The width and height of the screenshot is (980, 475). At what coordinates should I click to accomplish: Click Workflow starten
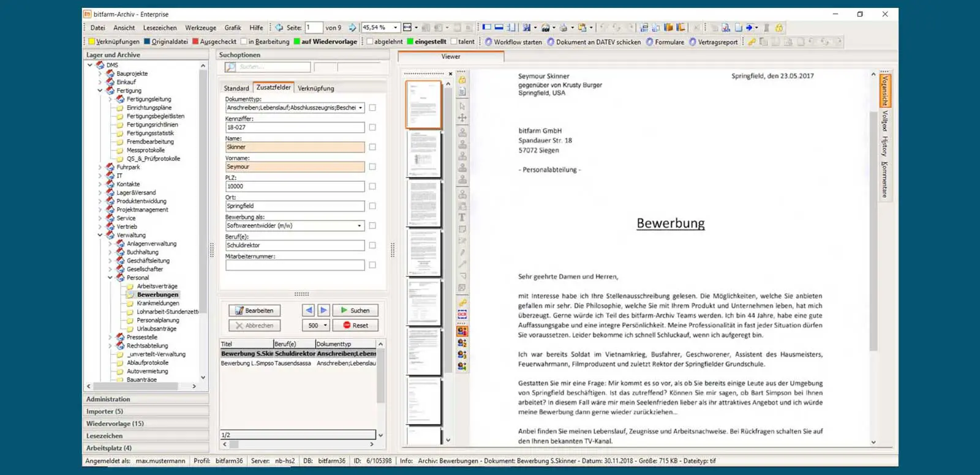513,42
